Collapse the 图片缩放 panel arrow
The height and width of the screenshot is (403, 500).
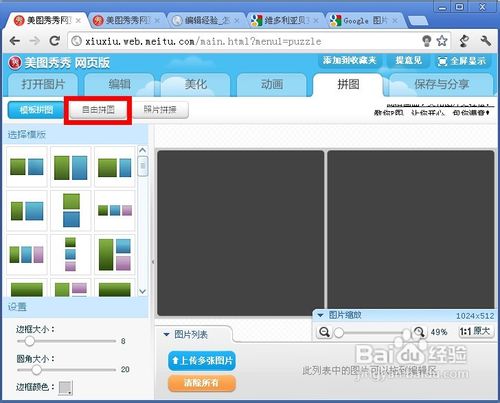(x=320, y=315)
